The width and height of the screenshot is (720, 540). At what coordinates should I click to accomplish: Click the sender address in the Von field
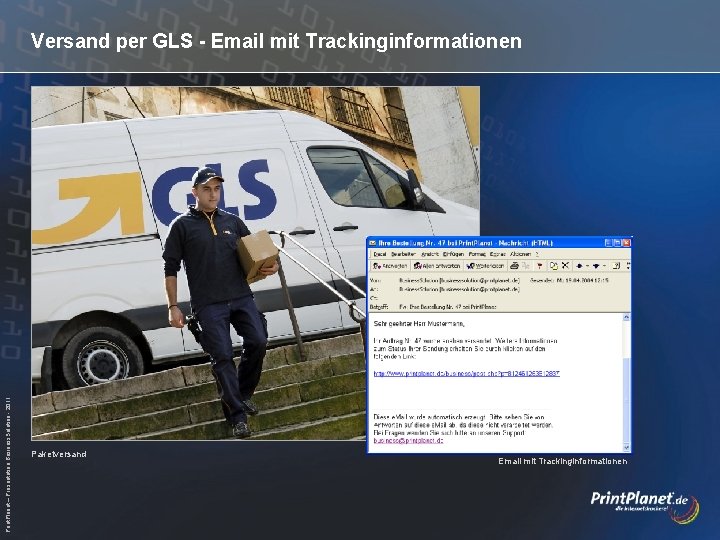tap(460, 280)
